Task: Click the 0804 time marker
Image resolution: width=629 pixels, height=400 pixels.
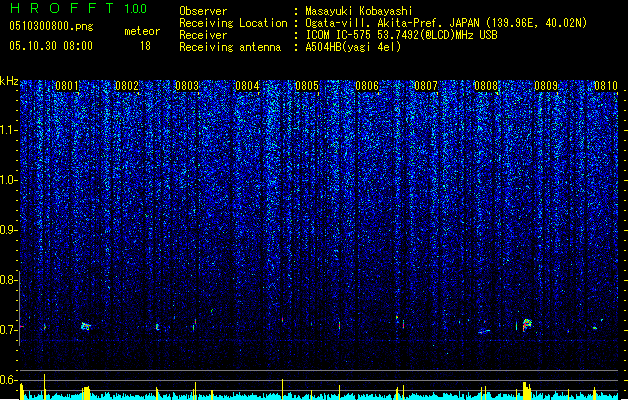Action: point(247,86)
